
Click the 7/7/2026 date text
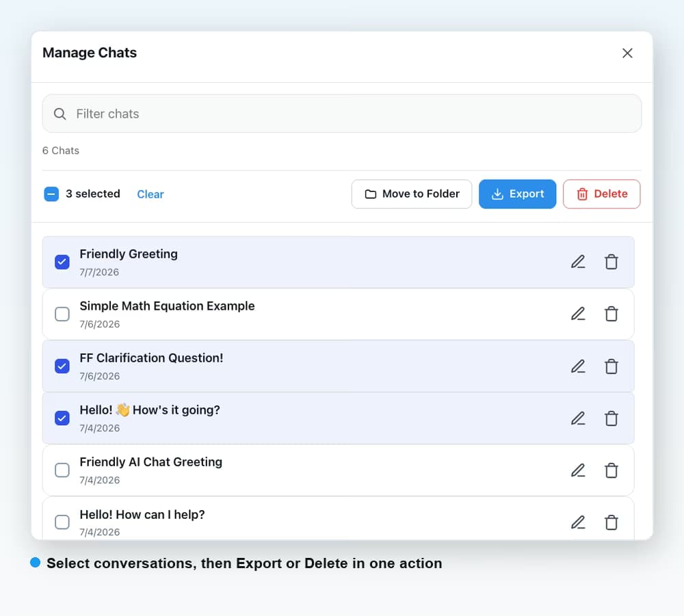(99, 273)
